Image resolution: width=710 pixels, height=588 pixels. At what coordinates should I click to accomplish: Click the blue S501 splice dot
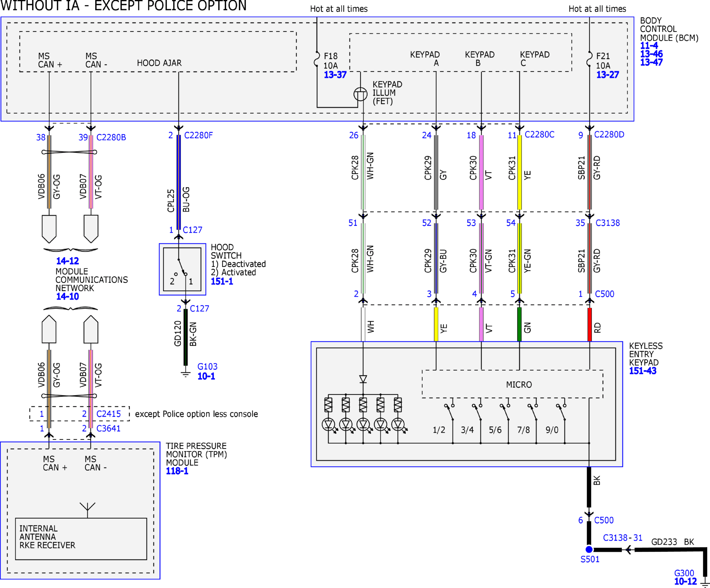[x=589, y=549]
